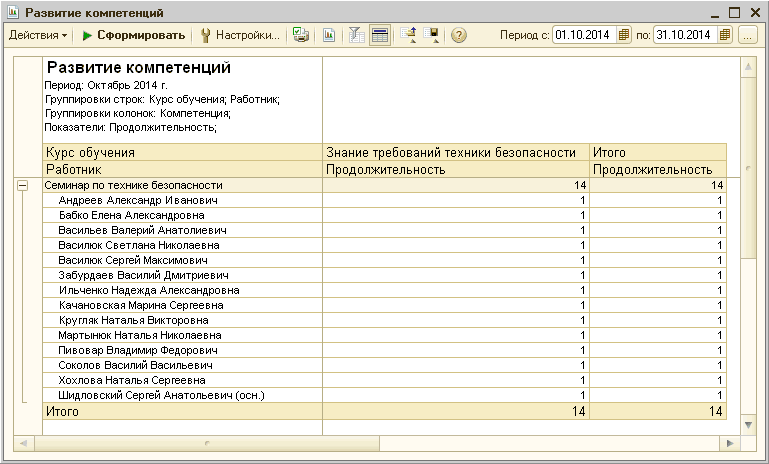Select worker Василюк Светлана Николаевна

click(182, 245)
